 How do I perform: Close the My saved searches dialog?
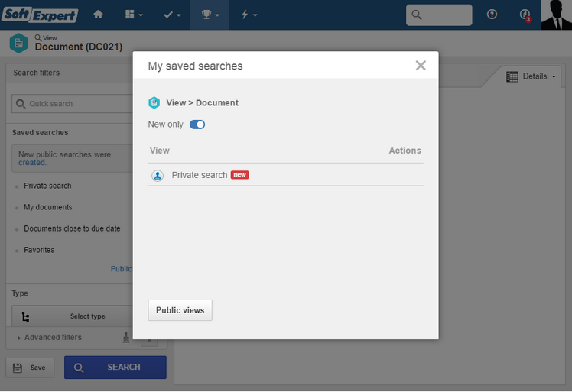[421, 66]
